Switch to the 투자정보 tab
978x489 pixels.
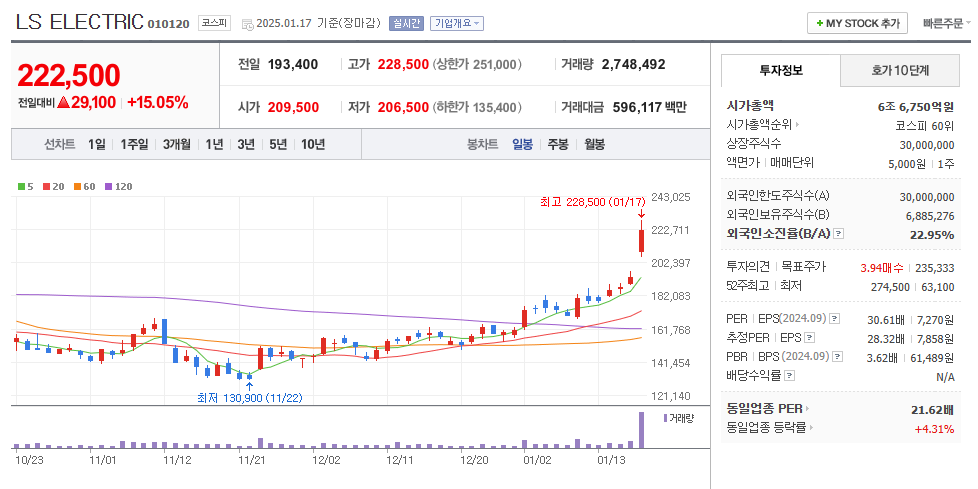click(x=781, y=70)
